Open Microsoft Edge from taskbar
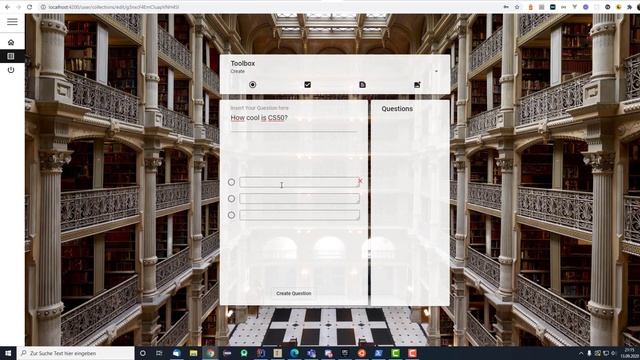640x360 pixels. point(294,353)
